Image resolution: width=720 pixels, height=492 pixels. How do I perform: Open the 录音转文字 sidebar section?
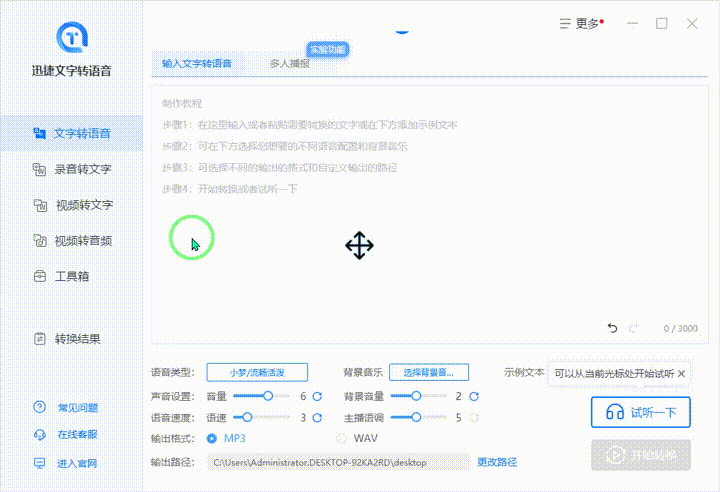pyautogui.click(x=72, y=169)
